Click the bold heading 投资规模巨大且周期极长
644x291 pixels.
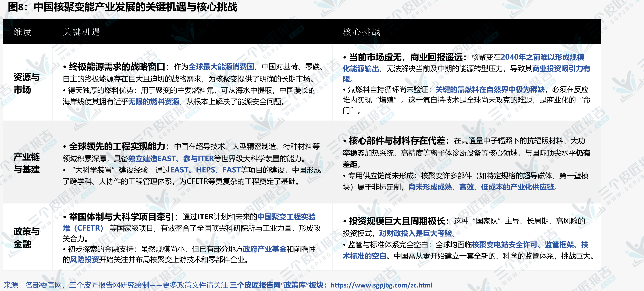pos(397,221)
